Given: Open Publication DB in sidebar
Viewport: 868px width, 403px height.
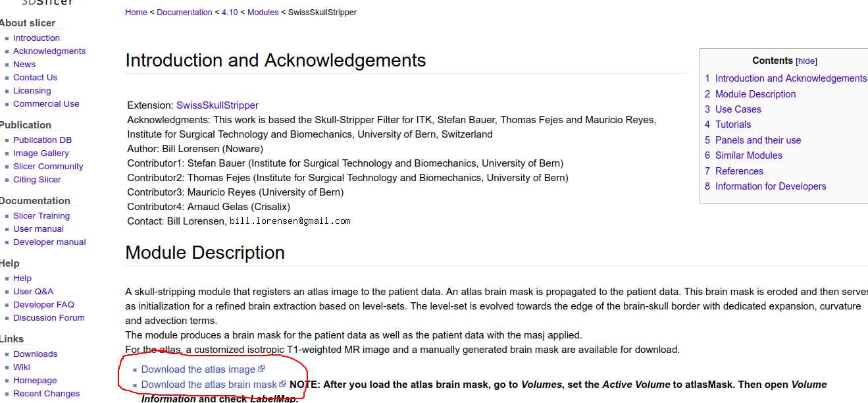Looking at the screenshot, I should click(x=42, y=140).
